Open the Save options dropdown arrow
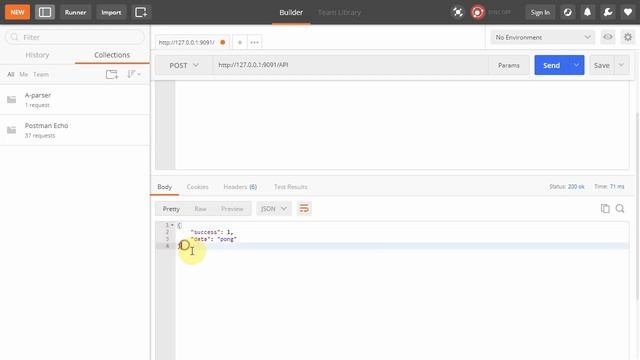This screenshot has height=360, width=640. pyautogui.click(x=621, y=65)
